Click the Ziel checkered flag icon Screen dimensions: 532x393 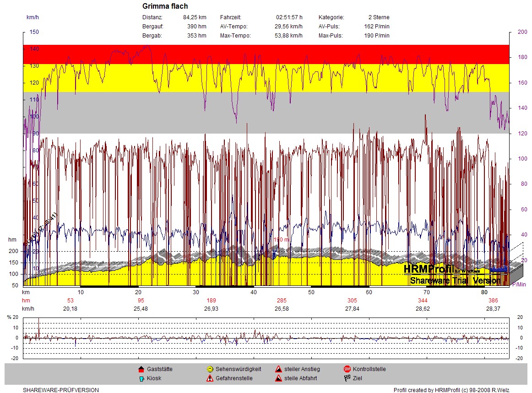pyautogui.click(x=347, y=378)
